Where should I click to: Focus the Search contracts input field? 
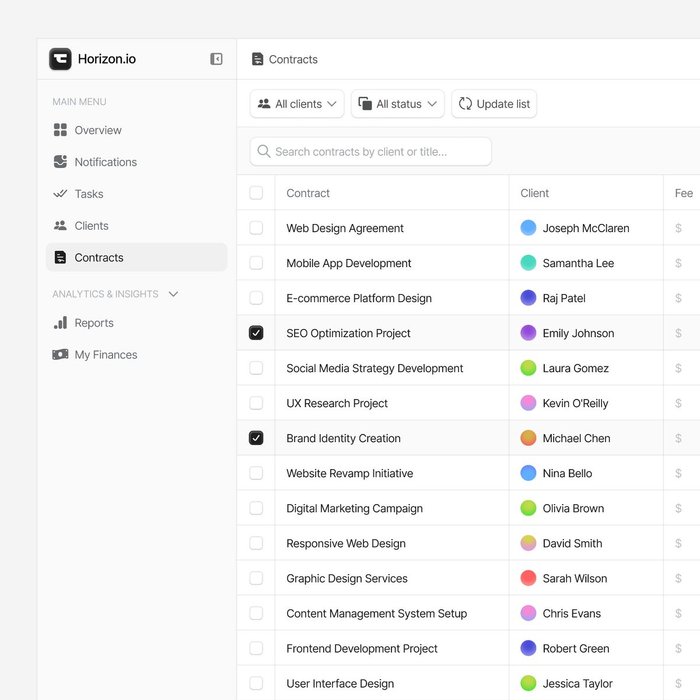370,152
